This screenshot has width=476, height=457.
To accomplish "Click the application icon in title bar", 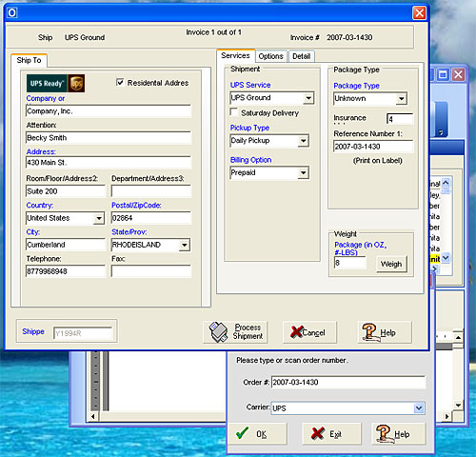I will (11, 12).
